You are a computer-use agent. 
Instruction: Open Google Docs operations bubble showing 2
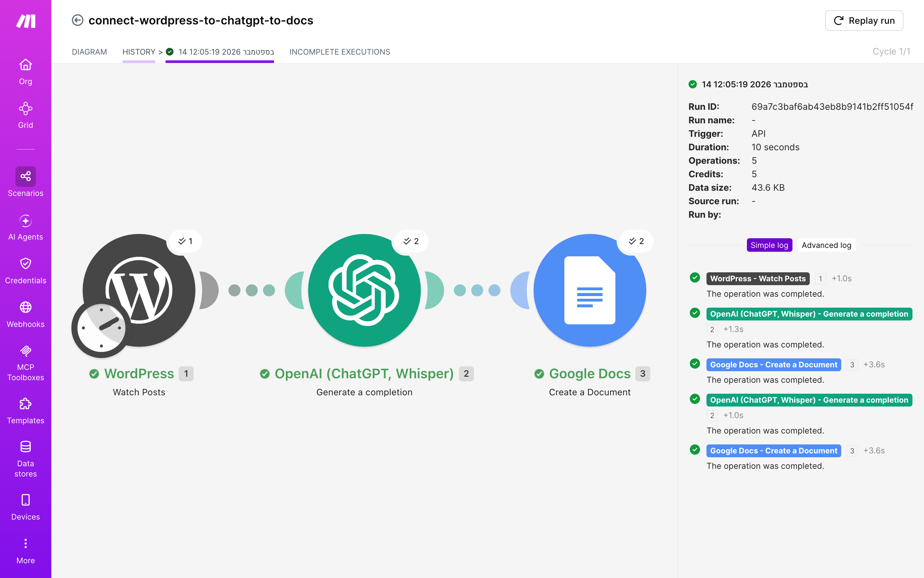(x=637, y=241)
